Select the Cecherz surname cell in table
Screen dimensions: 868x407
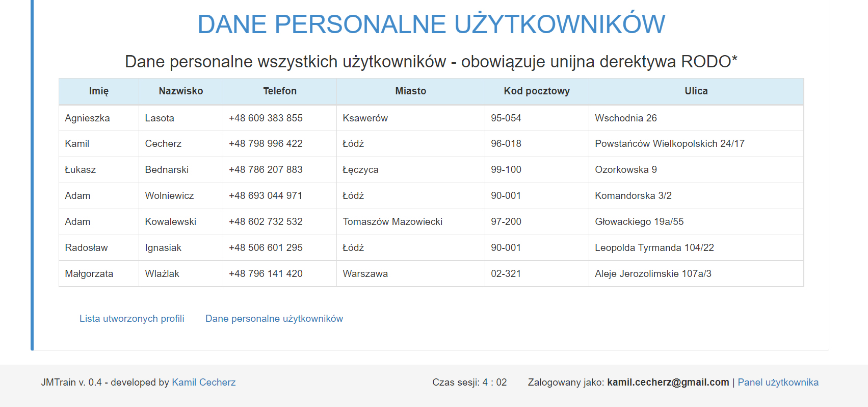pyautogui.click(x=181, y=144)
